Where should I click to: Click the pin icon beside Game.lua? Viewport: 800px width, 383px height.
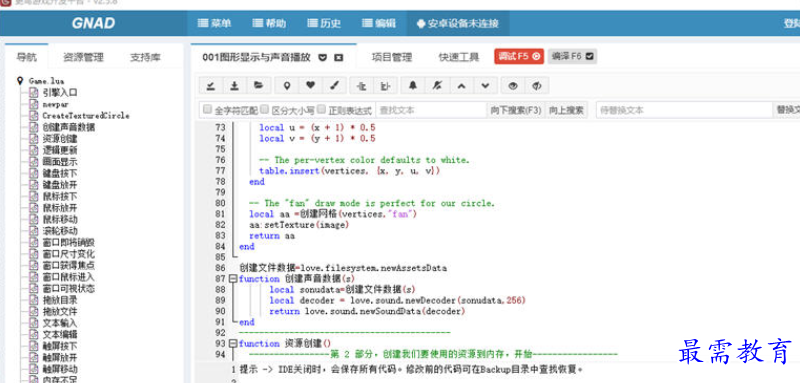[20, 81]
